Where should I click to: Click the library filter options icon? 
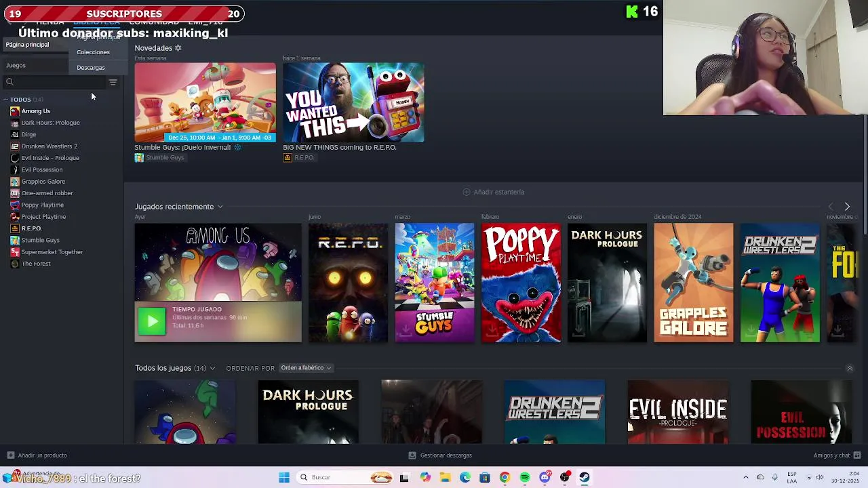click(113, 82)
